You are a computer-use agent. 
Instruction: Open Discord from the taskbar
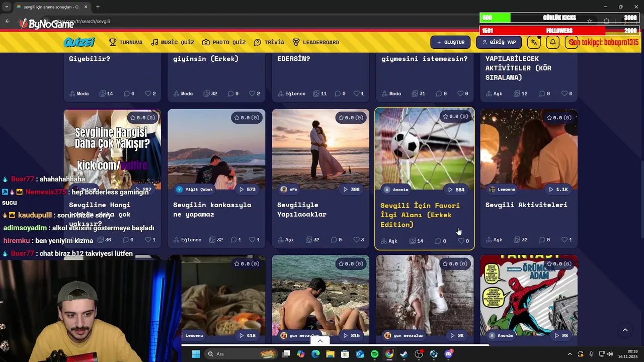point(448,354)
